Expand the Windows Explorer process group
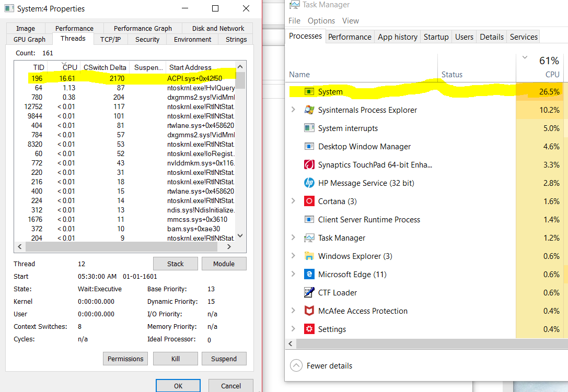This screenshot has height=392, width=568. [293, 256]
